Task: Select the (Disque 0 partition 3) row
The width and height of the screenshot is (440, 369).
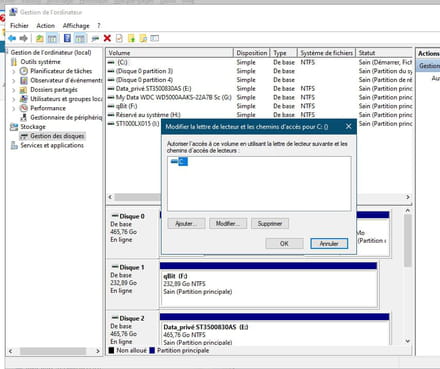Action: coord(259,71)
